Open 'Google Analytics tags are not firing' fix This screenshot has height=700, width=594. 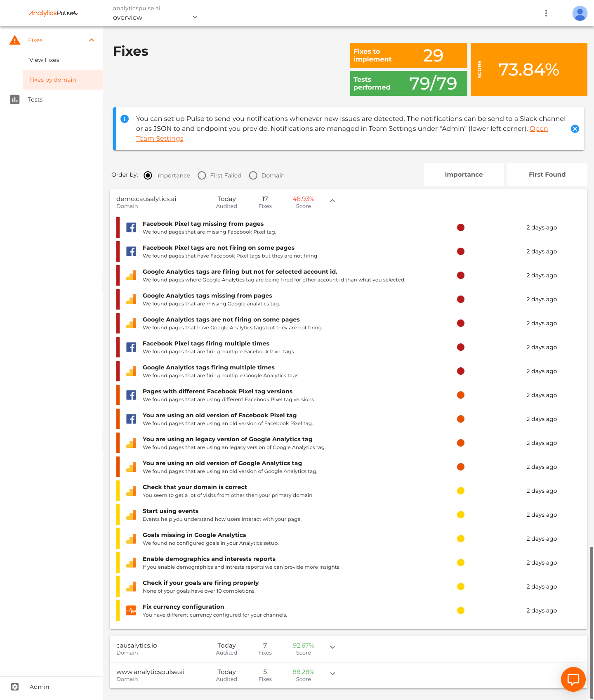[221, 319]
